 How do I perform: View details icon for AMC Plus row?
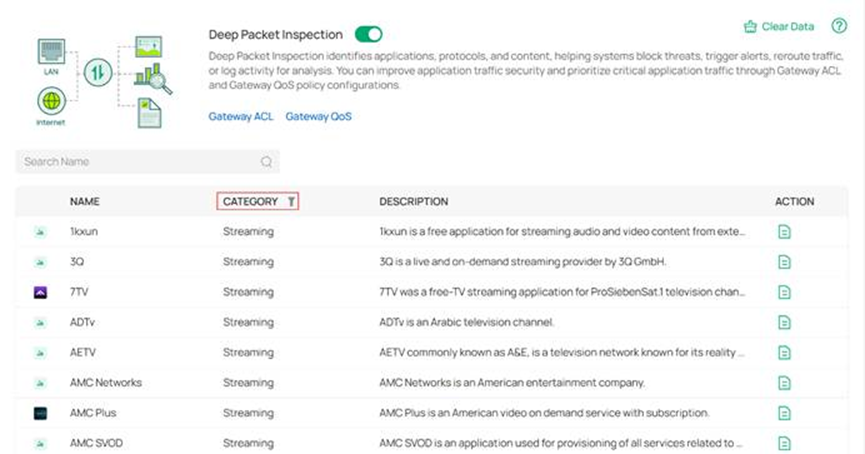click(x=784, y=413)
